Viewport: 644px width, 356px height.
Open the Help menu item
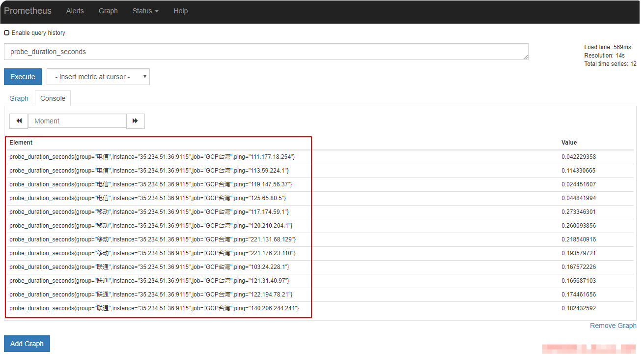(x=180, y=11)
